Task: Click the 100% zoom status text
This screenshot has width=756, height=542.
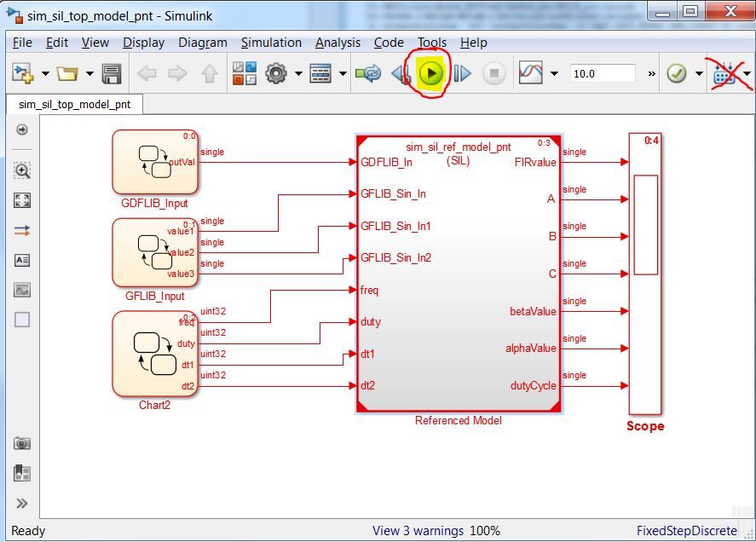Action: 485,530
